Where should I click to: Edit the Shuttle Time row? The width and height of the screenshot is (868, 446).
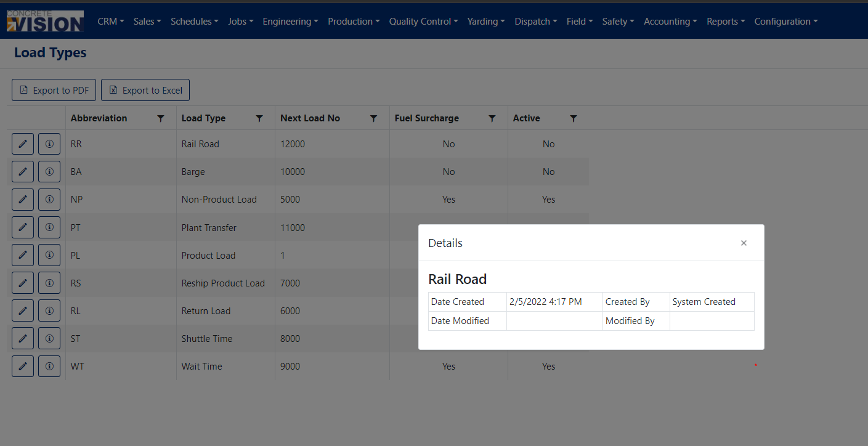pyautogui.click(x=23, y=338)
